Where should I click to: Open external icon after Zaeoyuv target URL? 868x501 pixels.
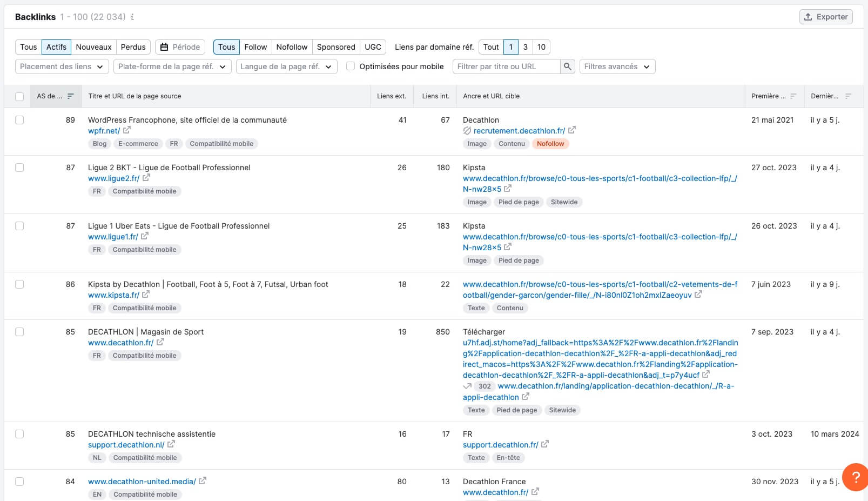pyautogui.click(x=698, y=295)
